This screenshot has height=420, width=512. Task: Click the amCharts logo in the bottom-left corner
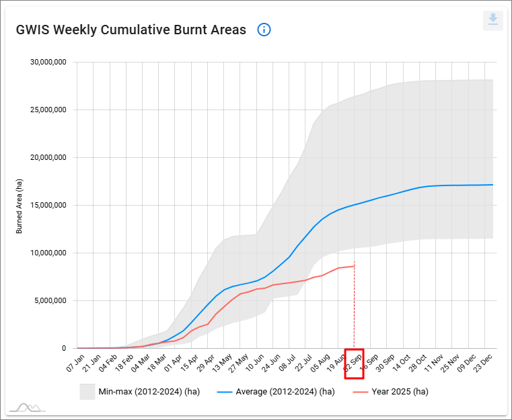pyautogui.click(x=27, y=407)
